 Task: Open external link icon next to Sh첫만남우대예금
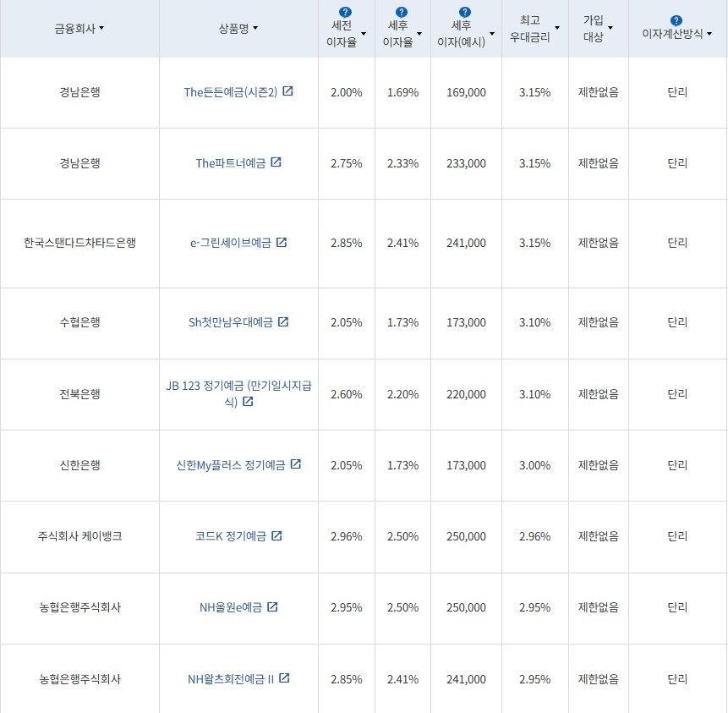(284, 322)
